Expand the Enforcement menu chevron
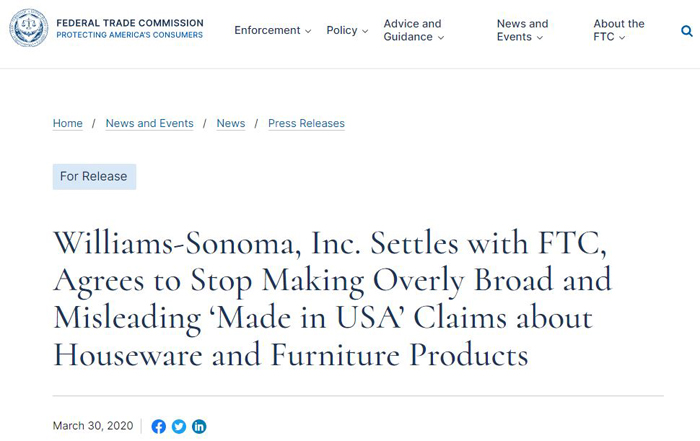This screenshot has width=700, height=441. [308, 31]
